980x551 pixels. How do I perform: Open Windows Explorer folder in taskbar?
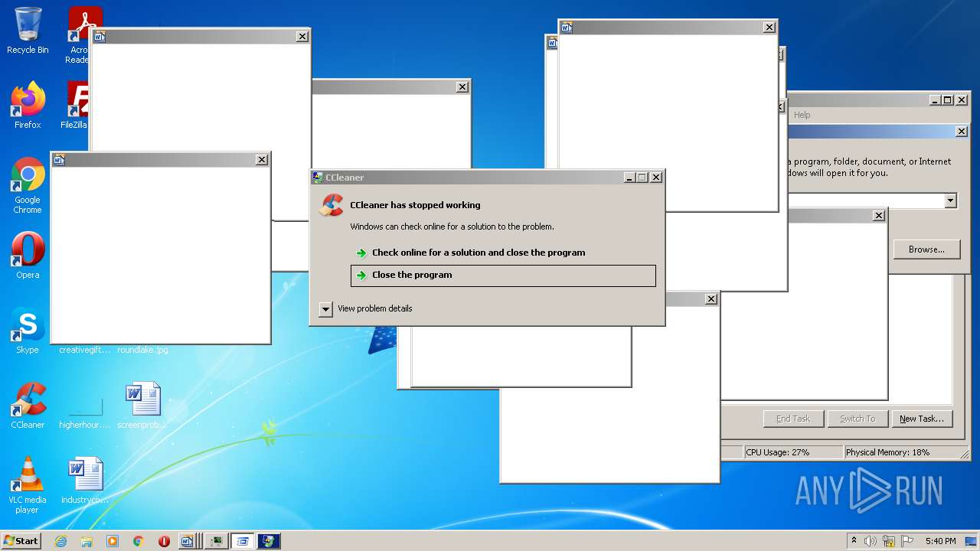coord(87,541)
